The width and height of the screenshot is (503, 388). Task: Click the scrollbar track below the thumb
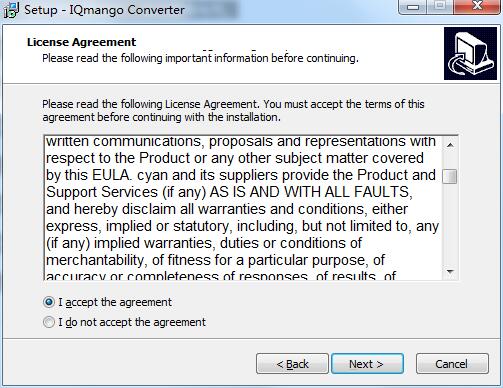[450, 224]
